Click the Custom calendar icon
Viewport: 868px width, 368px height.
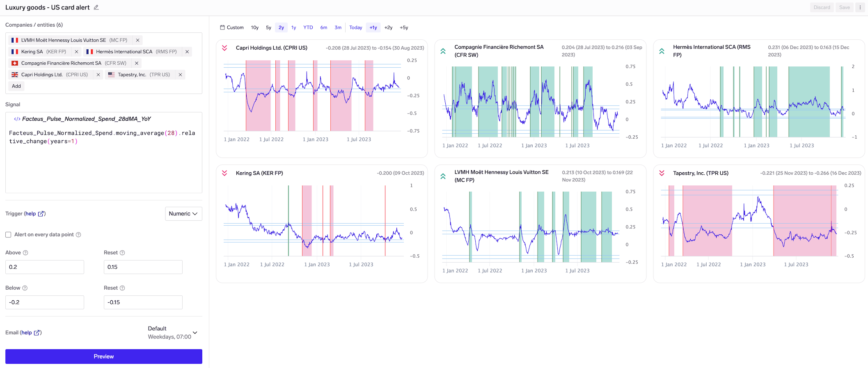(222, 27)
